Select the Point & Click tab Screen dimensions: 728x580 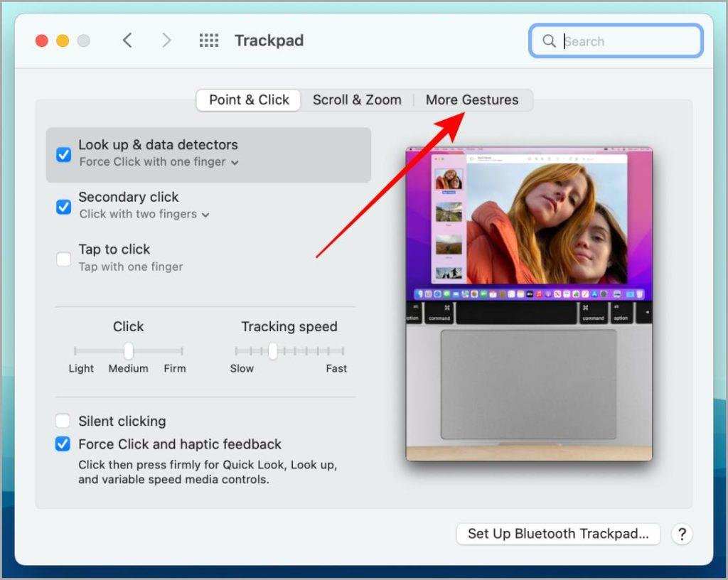click(x=249, y=100)
